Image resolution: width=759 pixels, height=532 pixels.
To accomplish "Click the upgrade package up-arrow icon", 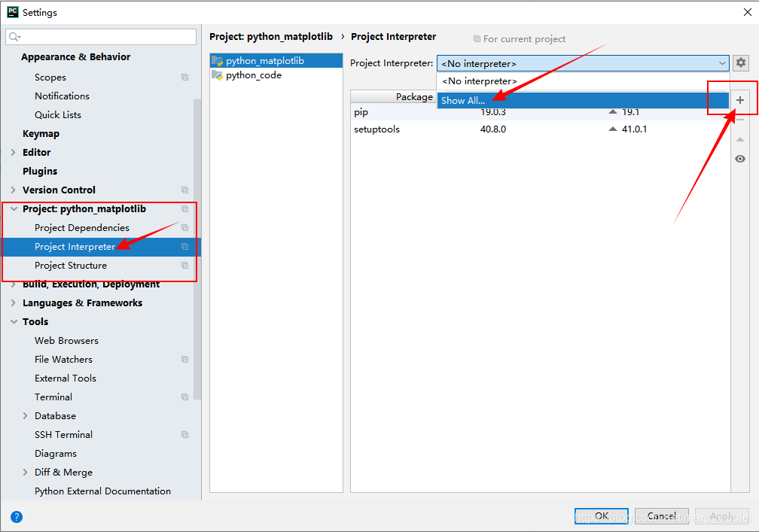I will point(739,139).
